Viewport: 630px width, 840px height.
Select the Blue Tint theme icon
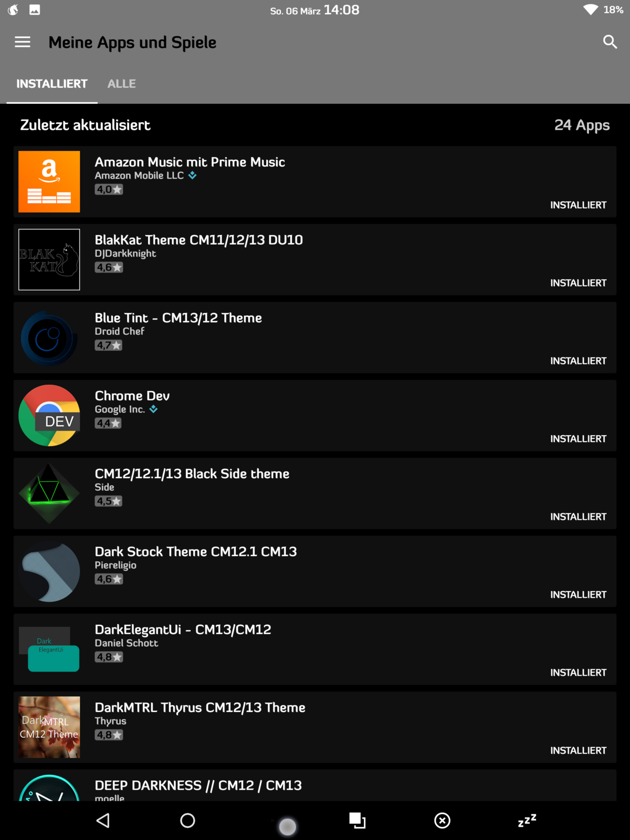[x=49, y=338]
